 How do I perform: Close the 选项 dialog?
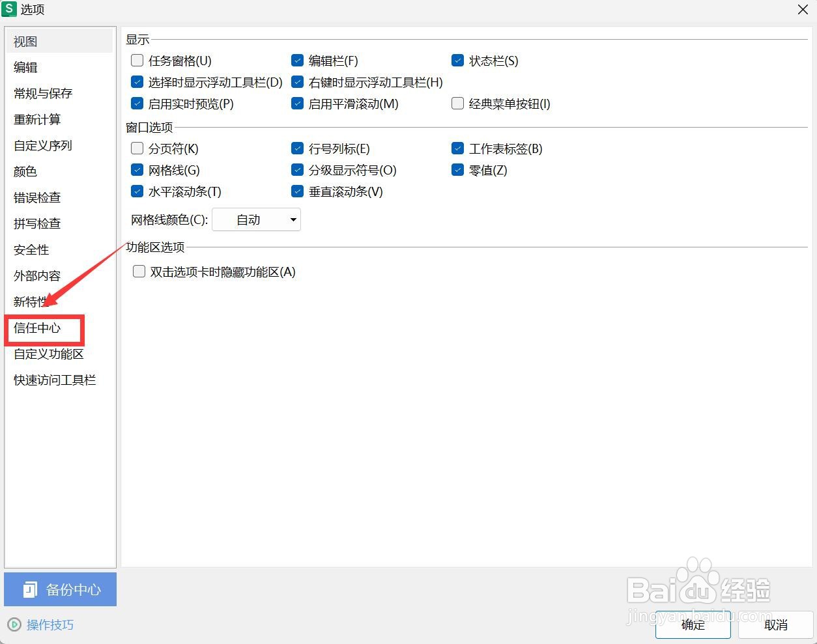tap(803, 10)
